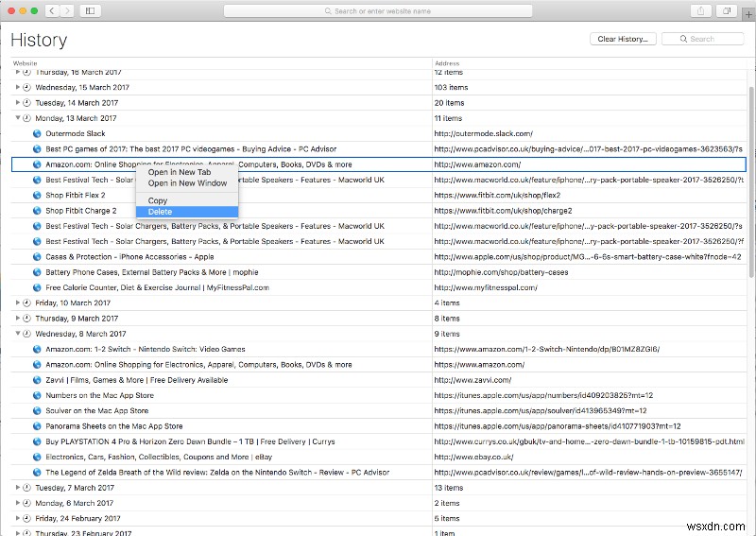Expand Wednesday, 15 March 2017 history group

(x=17, y=87)
